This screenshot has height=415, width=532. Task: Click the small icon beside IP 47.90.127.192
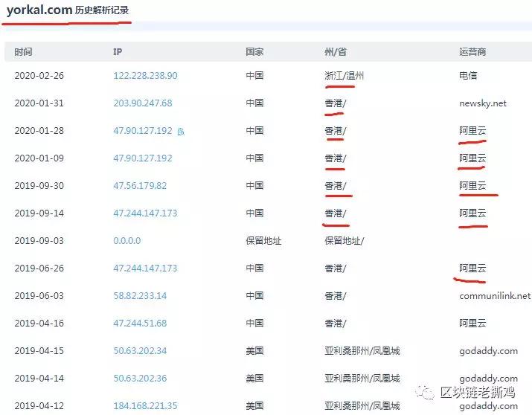click(180, 131)
